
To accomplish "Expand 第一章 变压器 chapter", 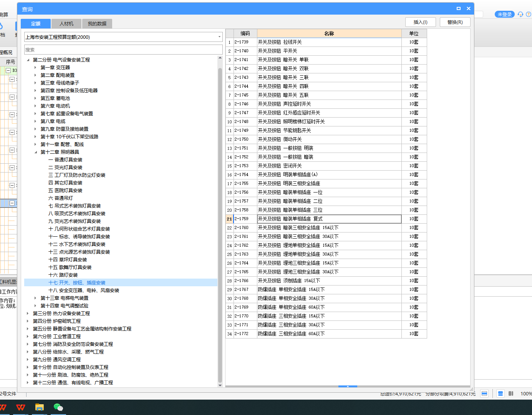I will [x=35, y=68].
